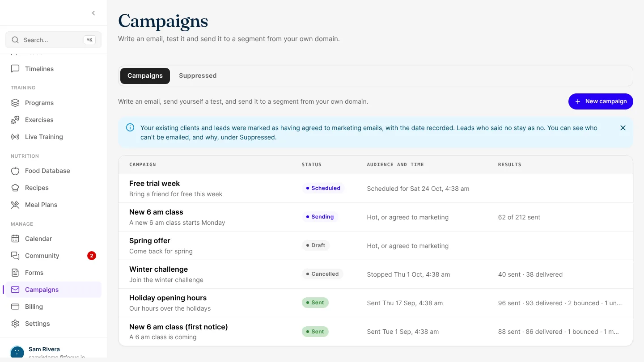Click the Community unread badge showing 2

tap(92, 256)
